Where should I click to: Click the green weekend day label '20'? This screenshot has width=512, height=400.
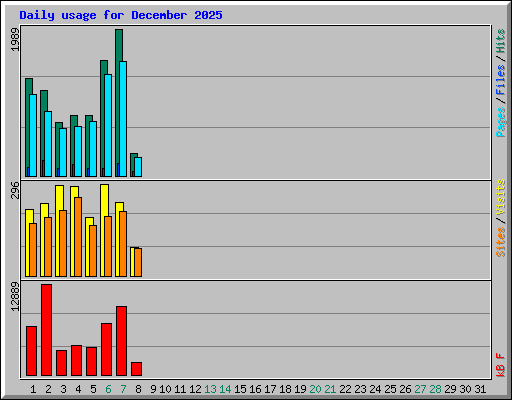[x=315, y=389]
